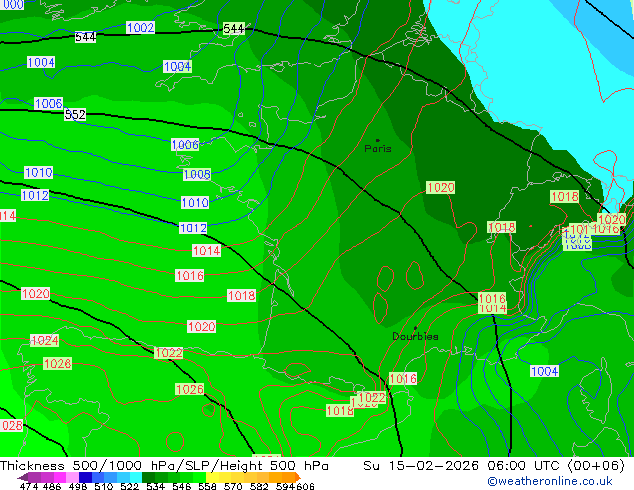Click the 570 legend value
634x490 pixels.
pos(233,486)
